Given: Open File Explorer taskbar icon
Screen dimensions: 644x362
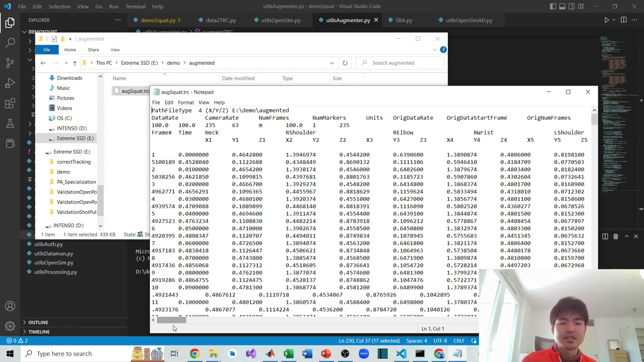Looking at the screenshot, I should 213,353.
